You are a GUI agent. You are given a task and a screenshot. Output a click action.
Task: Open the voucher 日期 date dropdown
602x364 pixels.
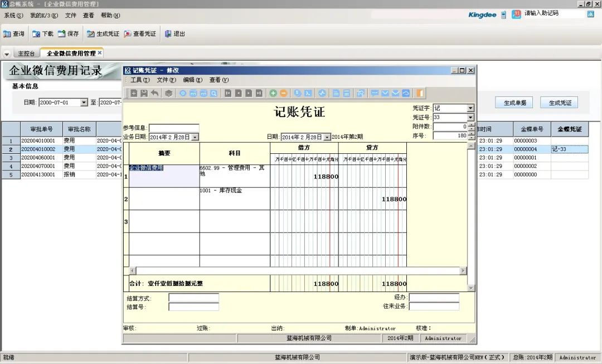pyautogui.click(x=327, y=137)
